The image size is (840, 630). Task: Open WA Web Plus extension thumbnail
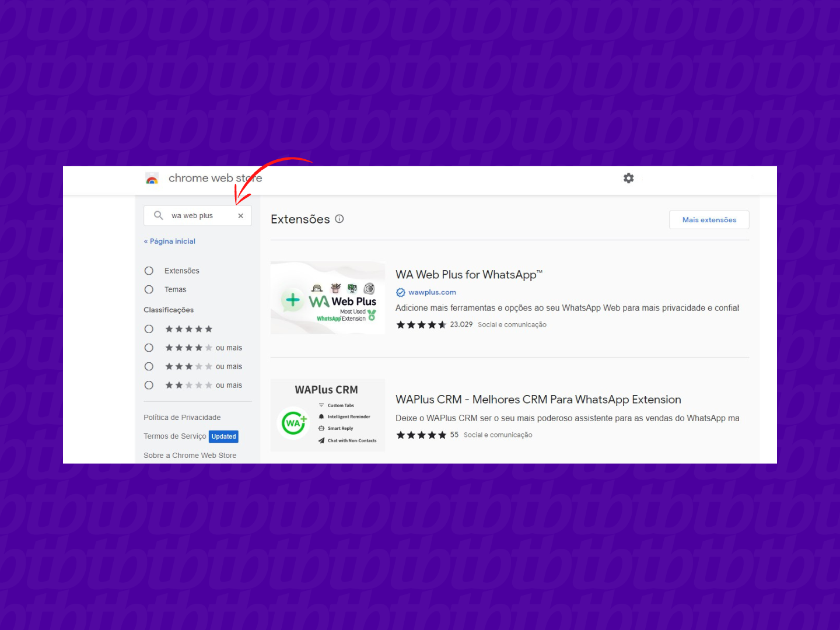[328, 298]
